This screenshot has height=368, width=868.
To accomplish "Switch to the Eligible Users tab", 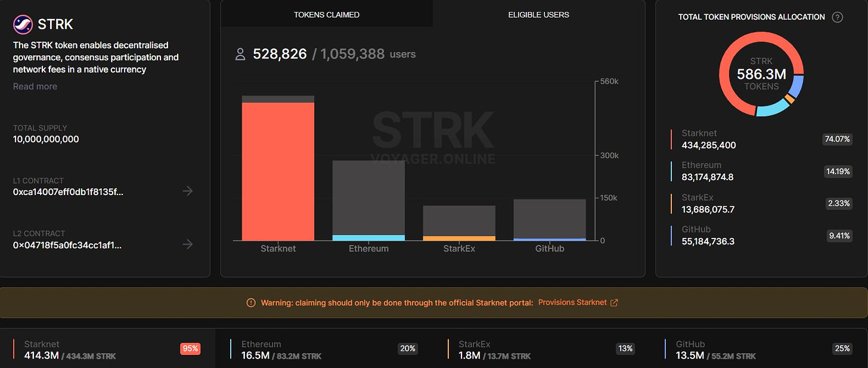I will pyautogui.click(x=538, y=14).
